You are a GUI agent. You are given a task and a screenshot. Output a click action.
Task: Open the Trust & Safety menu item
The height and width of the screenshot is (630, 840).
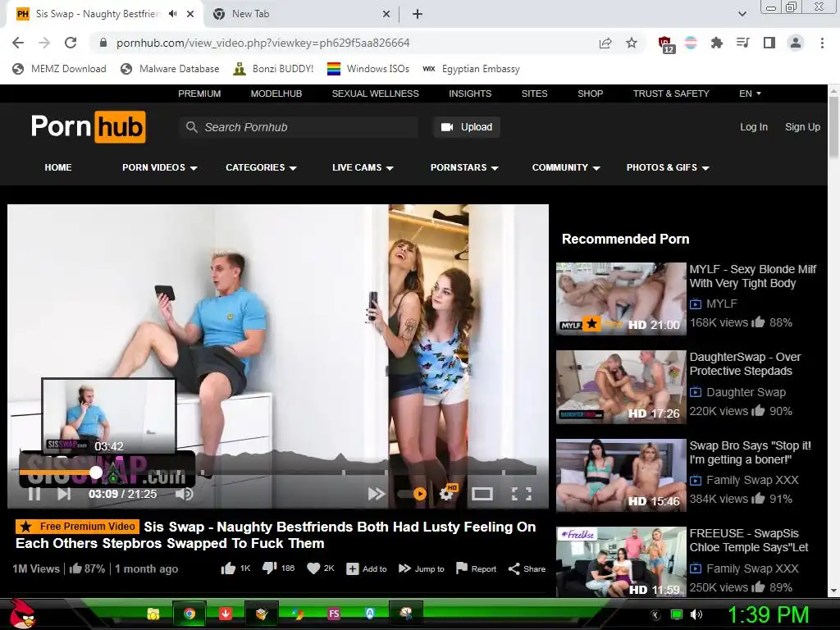point(671,94)
